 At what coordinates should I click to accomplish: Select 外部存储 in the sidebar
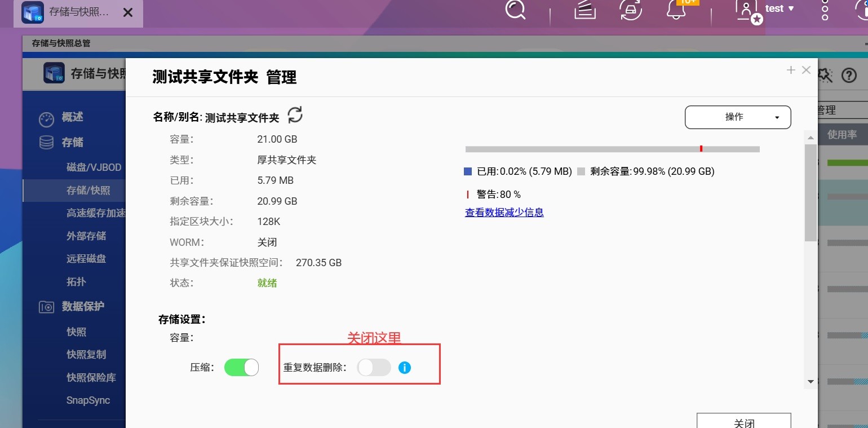pyautogui.click(x=86, y=236)
